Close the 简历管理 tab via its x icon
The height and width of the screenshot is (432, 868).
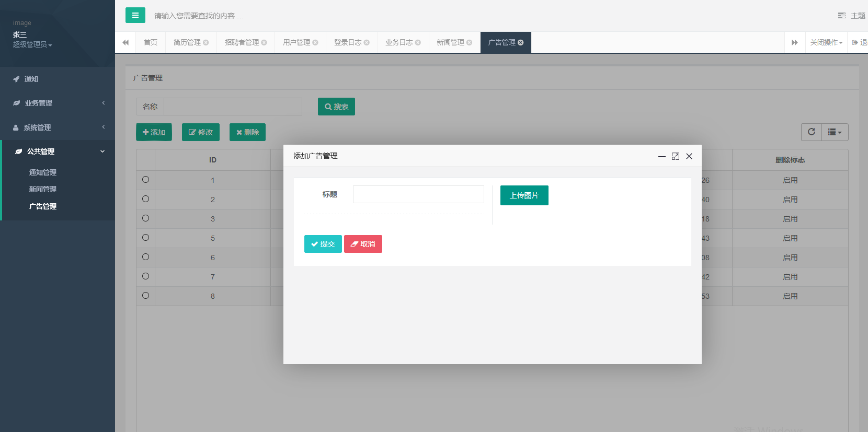[206, 43]
